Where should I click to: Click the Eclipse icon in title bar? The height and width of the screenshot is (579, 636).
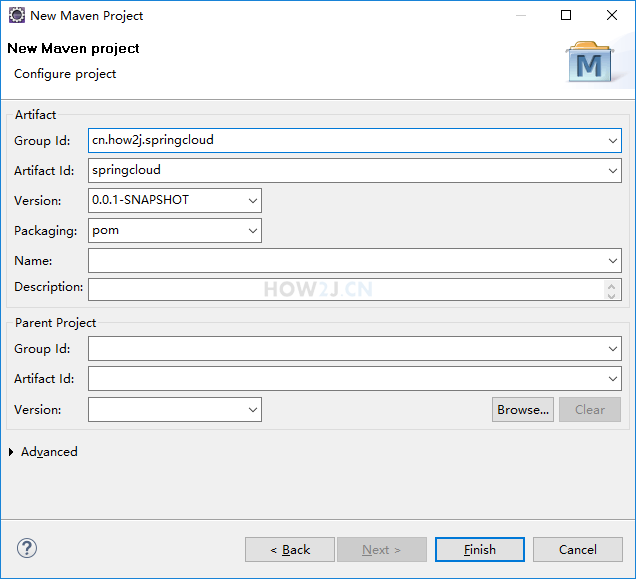17,15
